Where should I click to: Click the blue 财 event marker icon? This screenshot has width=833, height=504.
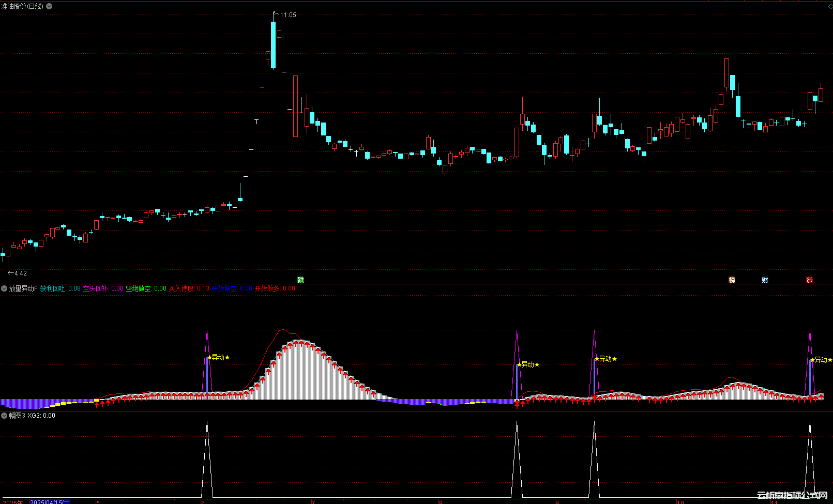(765, 280)
